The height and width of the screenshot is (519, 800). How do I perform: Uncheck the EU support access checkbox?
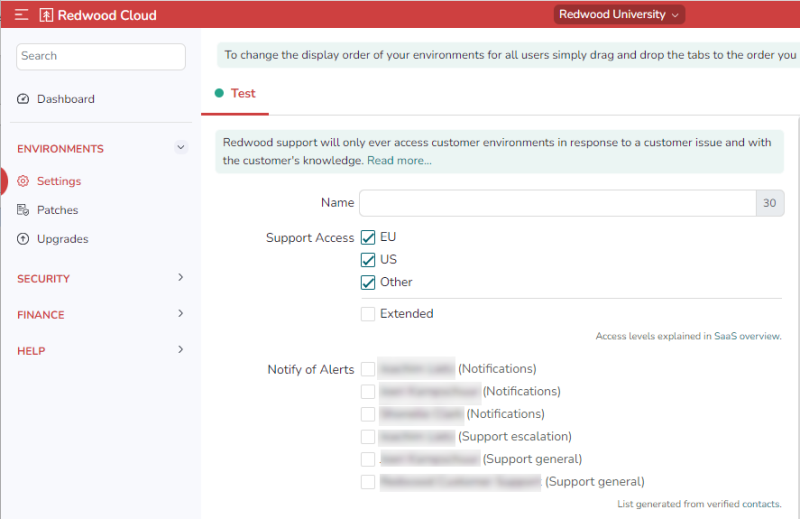tap(368, 238)
